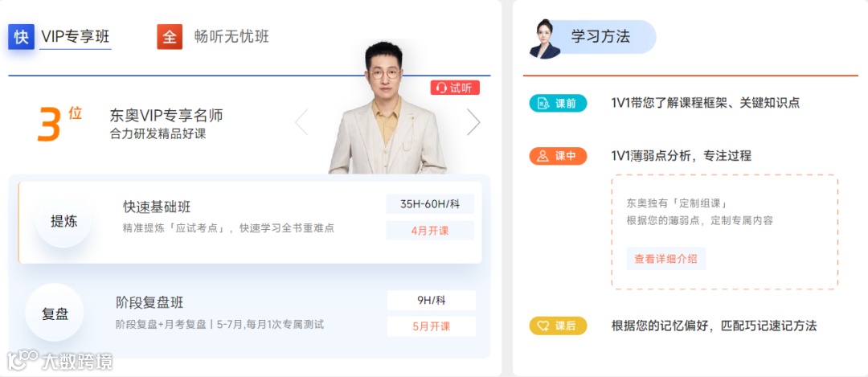Click the teacher photo in beige suit

[x=387, y=109]
